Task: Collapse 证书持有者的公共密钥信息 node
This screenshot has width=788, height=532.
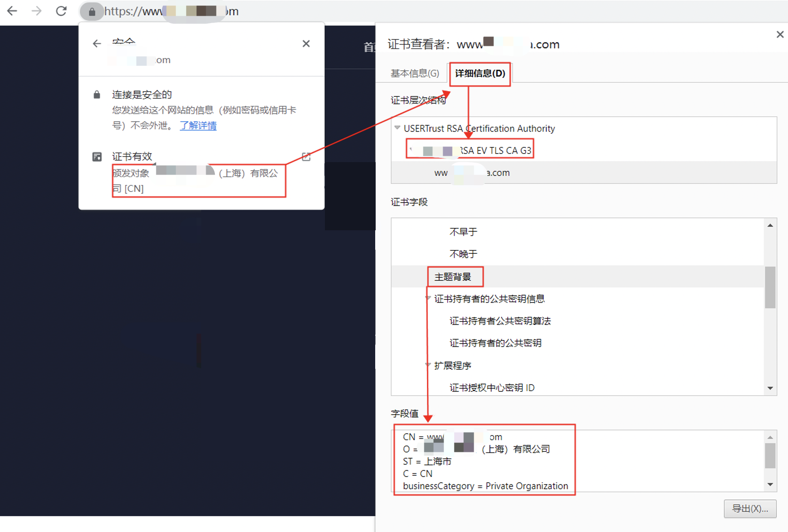Action: [x=428, y=298]
